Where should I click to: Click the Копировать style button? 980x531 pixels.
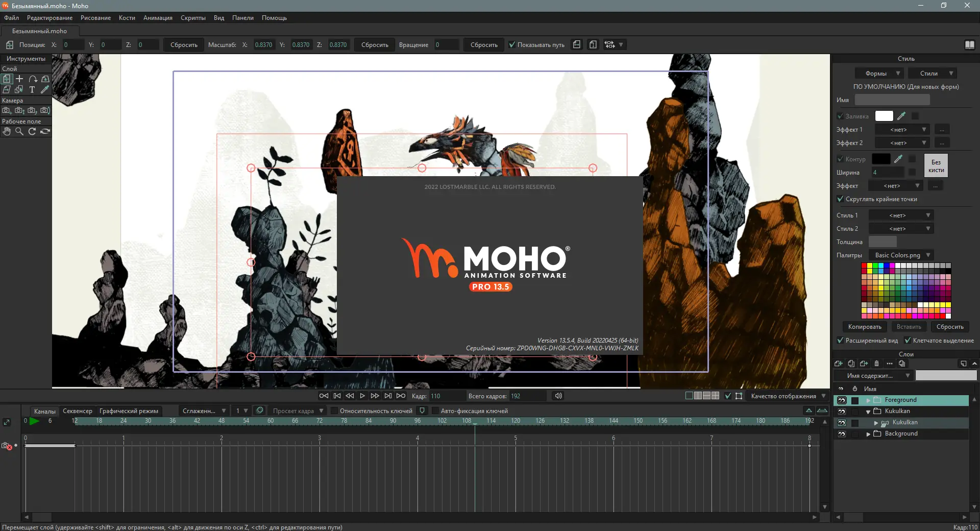coord(865,327)
